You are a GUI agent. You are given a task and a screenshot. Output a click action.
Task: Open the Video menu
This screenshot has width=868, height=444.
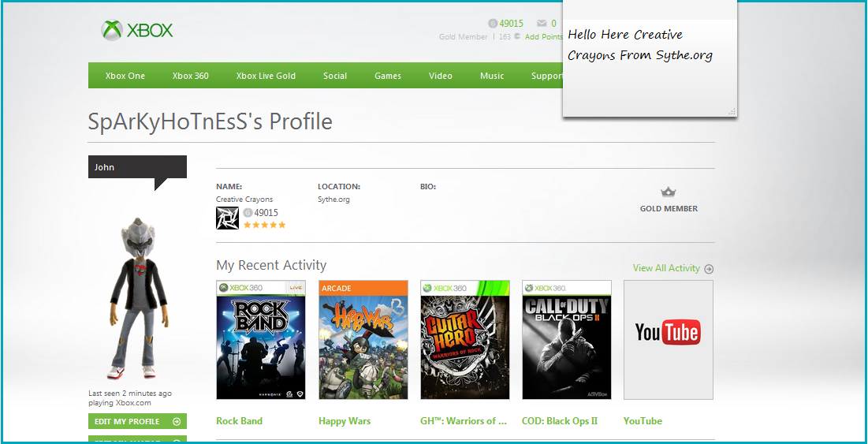point(441,76)
